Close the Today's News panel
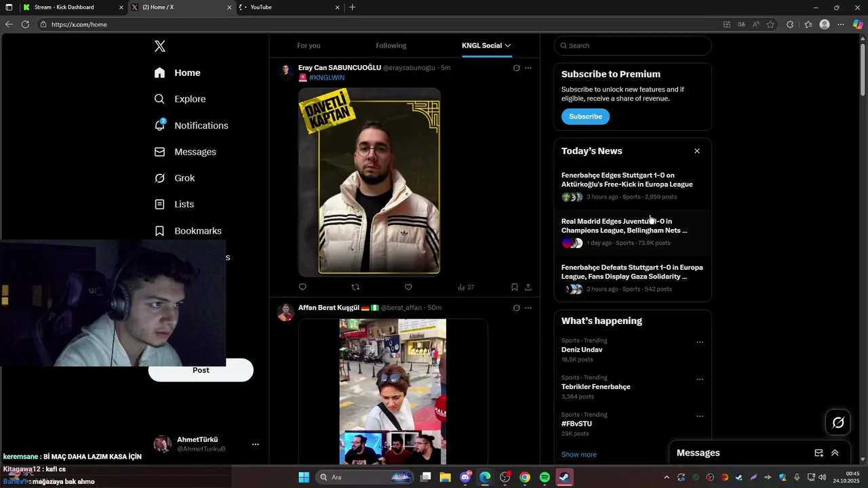This screenshot has width=868, height=488. (x=696, y=151)
